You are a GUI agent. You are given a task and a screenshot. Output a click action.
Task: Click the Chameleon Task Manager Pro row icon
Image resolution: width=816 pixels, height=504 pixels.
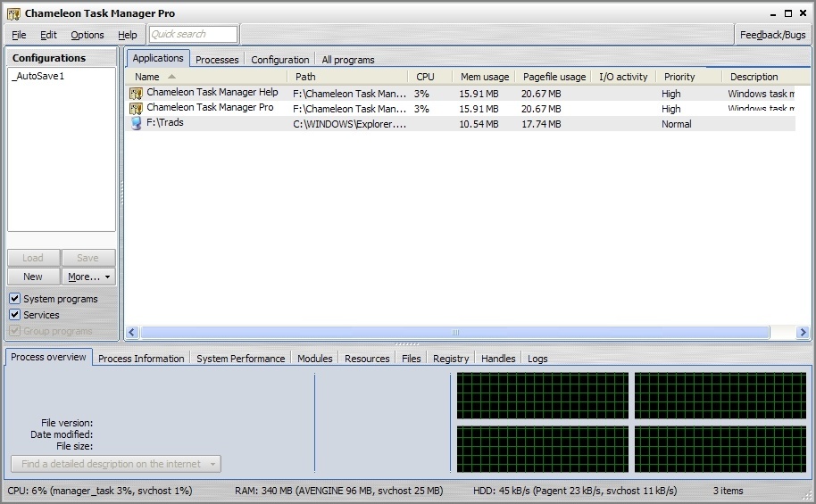136,109
